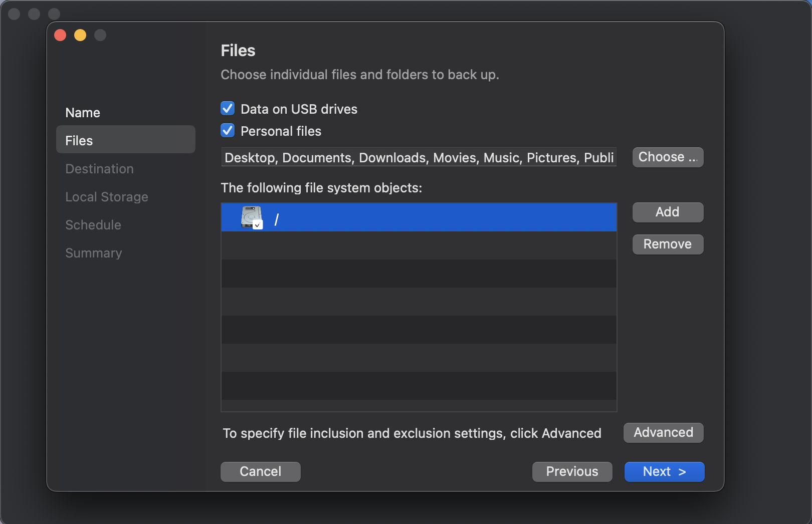Uncheck the Personal files checkbox
The image size is (812, 524).
pos(228,130)
